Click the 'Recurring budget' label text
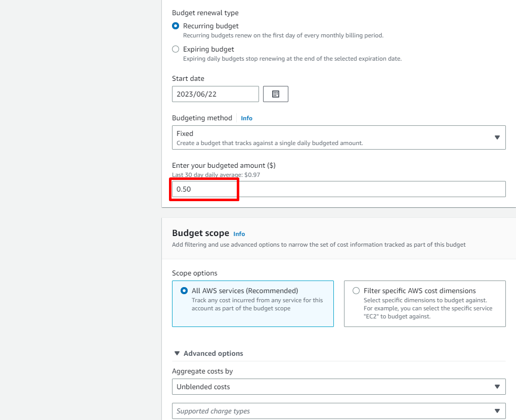Screen dimensions: 516x420 (x=211, y=26)
